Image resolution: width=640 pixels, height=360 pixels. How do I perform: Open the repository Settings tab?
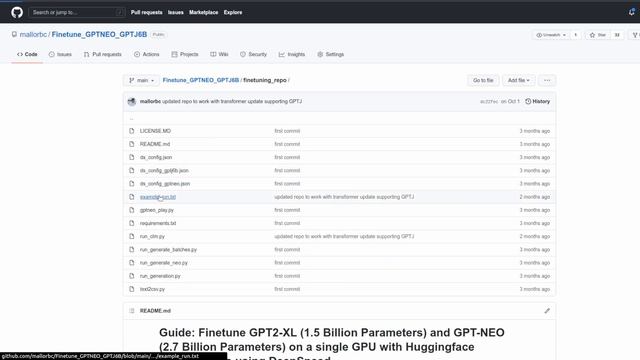[331, 54]
